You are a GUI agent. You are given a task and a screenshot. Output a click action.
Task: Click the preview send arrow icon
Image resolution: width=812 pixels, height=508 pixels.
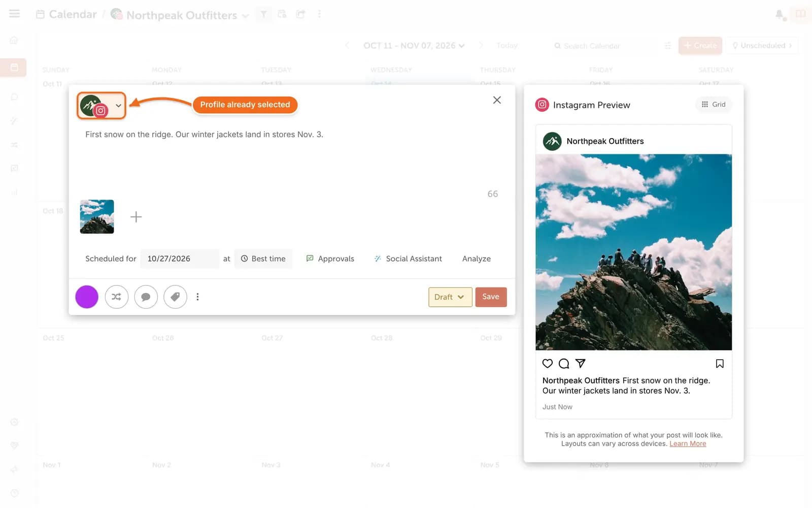point(581,363)
